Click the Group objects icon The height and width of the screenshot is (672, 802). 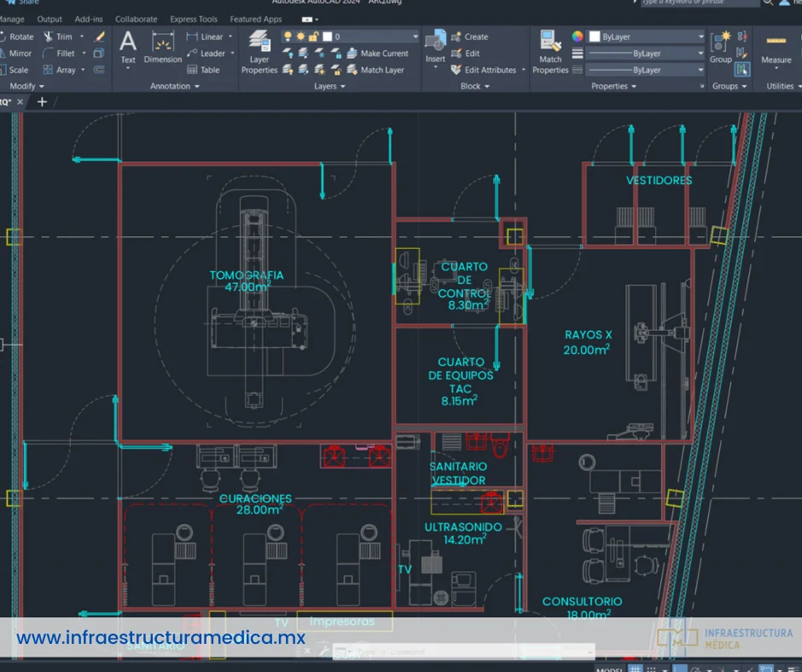point(721,44)
